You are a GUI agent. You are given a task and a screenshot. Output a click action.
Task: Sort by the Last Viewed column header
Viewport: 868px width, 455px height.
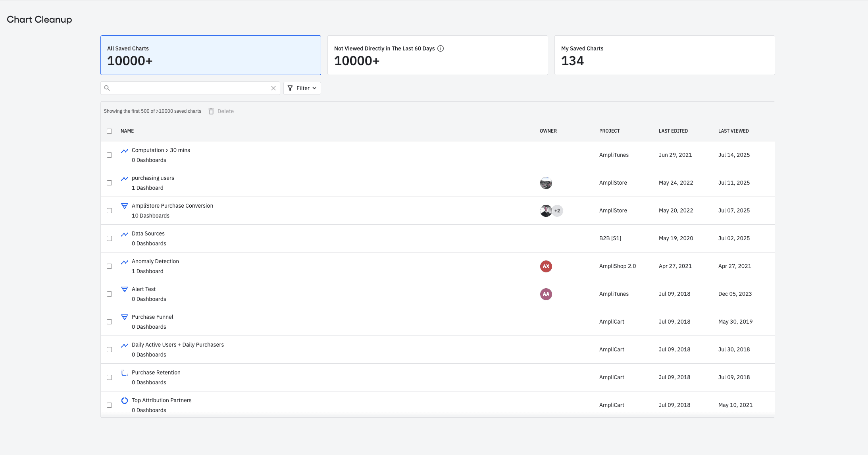point(733,131)
